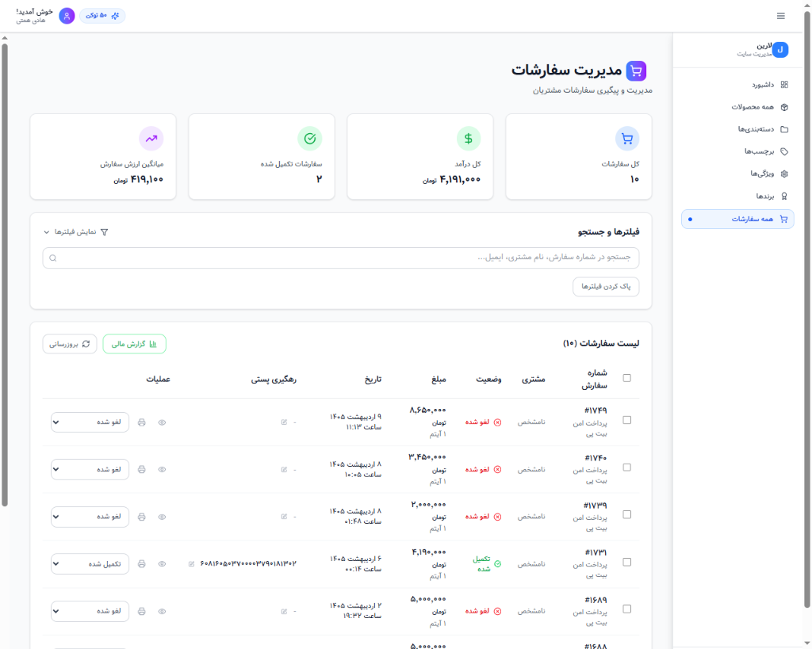
Task: Print order #1739
Action: [141, 517]
